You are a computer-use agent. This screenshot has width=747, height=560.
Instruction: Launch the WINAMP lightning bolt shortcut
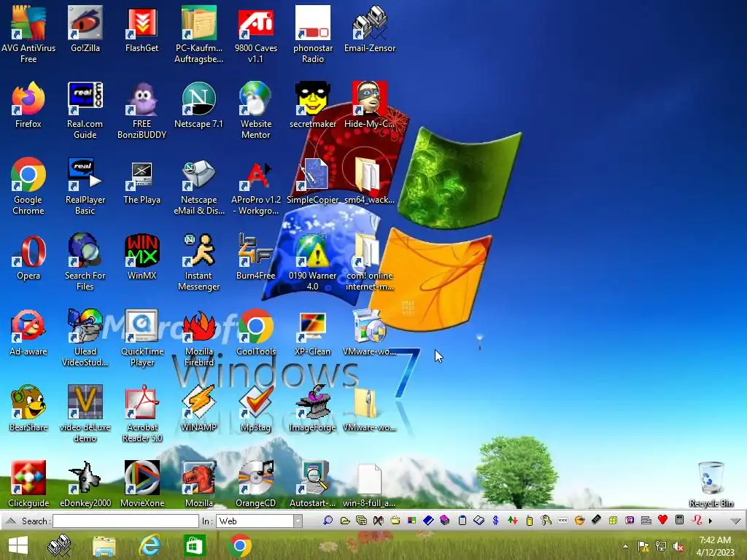(198, 408)
